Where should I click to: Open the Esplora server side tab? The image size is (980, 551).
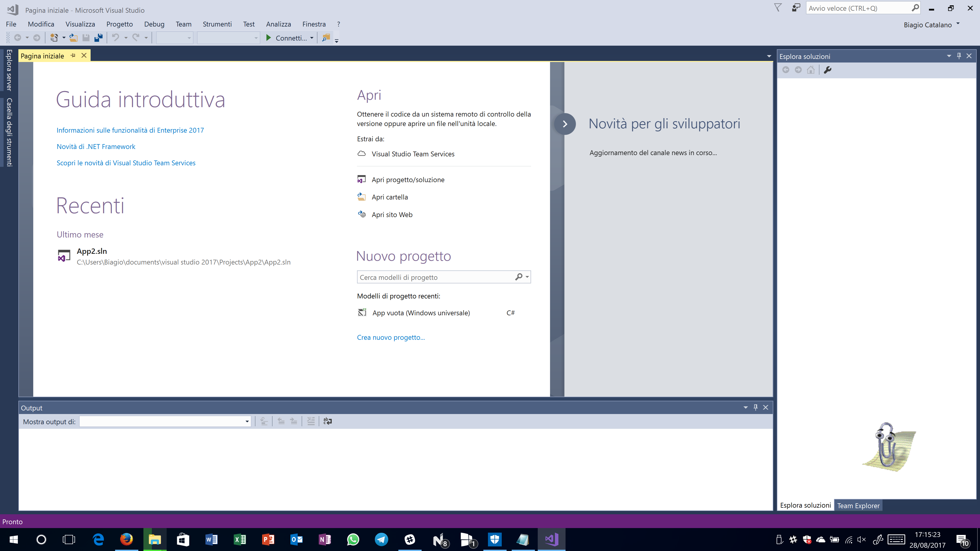9,70
